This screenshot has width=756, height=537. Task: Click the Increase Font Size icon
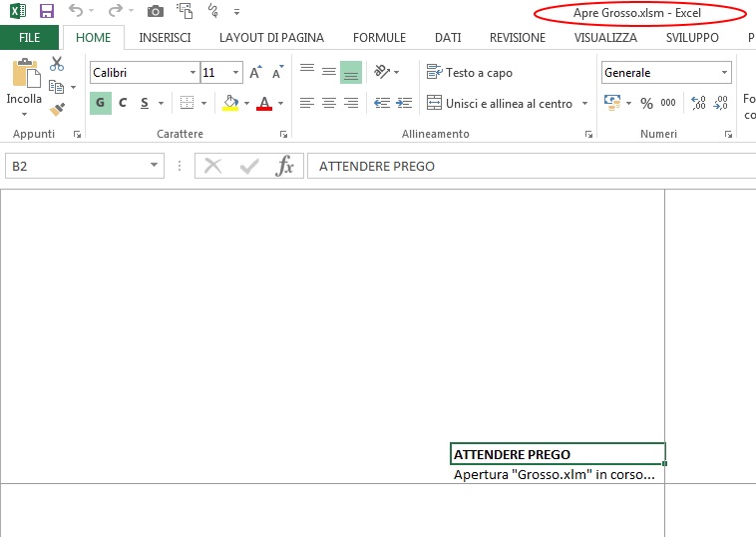point(255,73)
